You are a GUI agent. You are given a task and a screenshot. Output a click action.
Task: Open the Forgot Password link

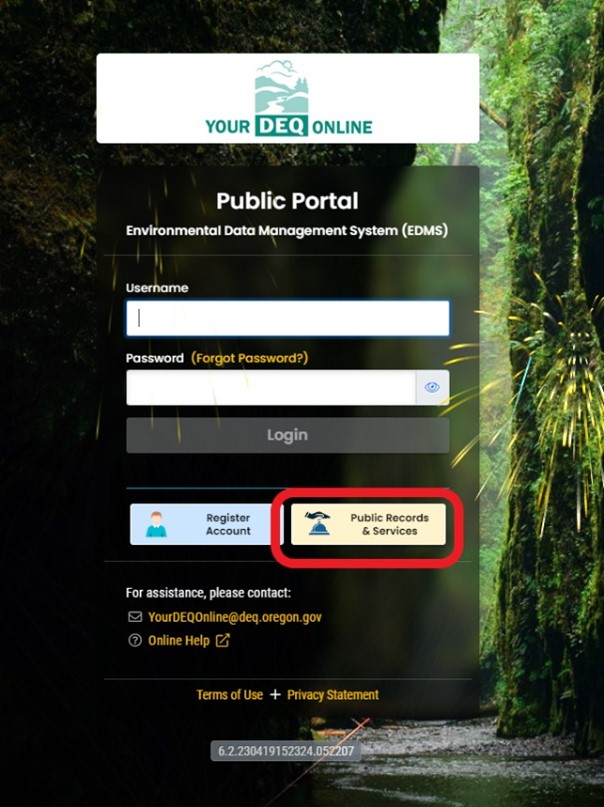coord(250,358)
